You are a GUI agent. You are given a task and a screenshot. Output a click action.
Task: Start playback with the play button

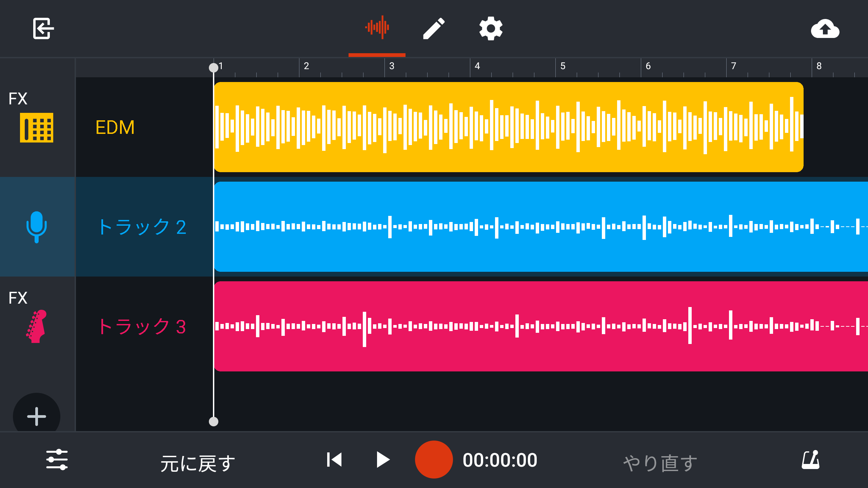tap(383, 460)
